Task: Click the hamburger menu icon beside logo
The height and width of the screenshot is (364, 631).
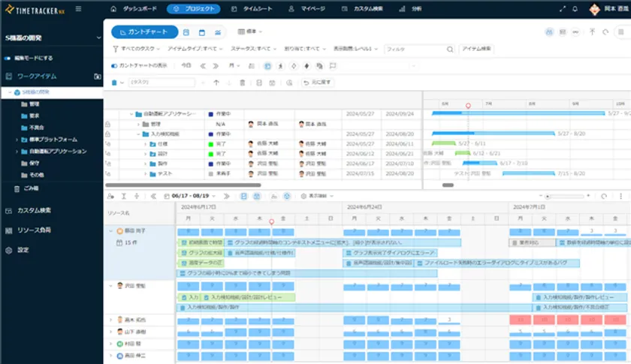Action: tap(78, 9)
